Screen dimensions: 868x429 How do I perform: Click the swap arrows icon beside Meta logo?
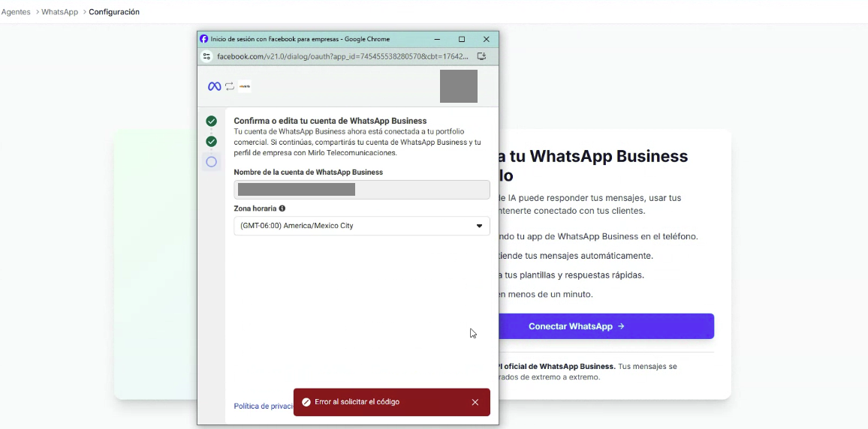230,86
